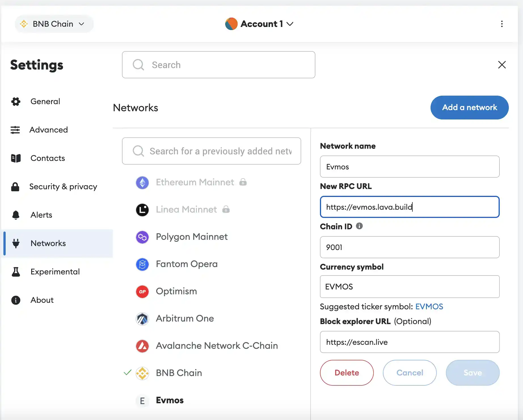Select the Polygon Mainnet network icon
Viewport: 523px width, 420px height.
(142, 237)
